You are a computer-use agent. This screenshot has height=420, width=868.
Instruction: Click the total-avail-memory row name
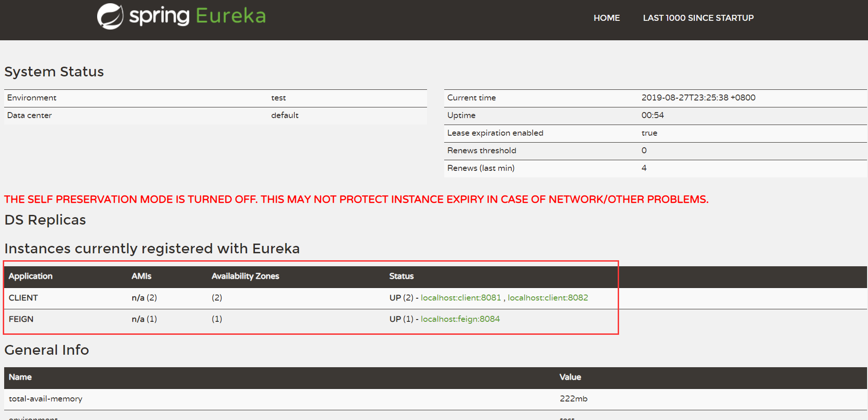[46, 399]
